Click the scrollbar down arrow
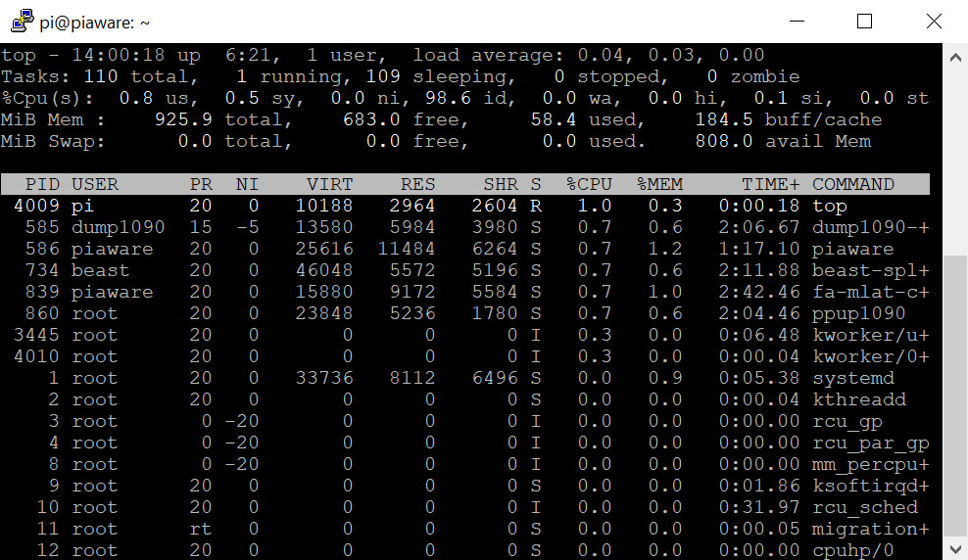968x560 pixels. [955, 548]
